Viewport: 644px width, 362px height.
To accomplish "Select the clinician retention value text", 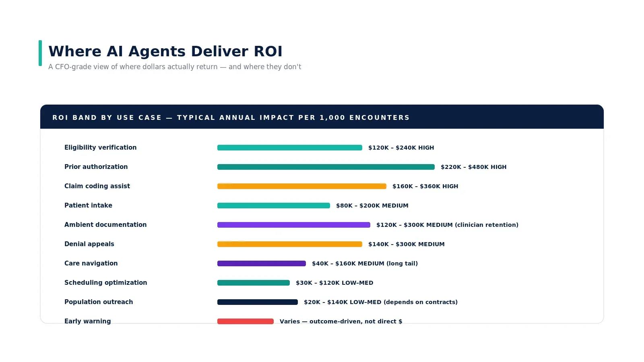I will pos(448,225).
